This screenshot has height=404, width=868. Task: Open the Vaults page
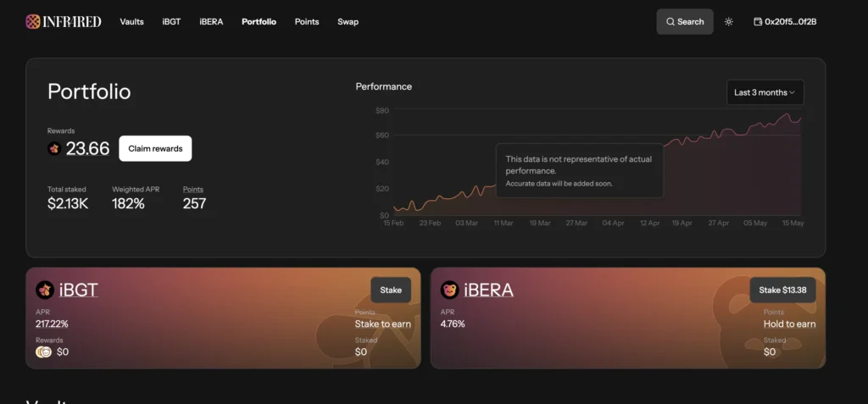[x=131, y=21]
